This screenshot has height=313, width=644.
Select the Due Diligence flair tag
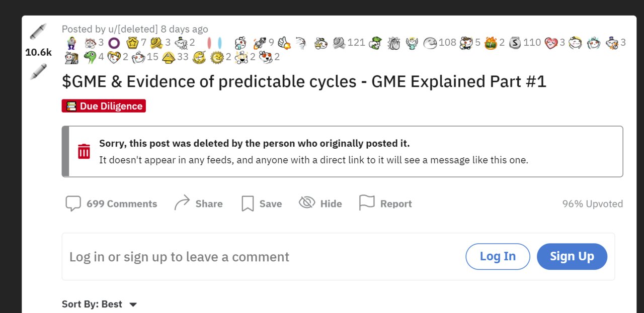click(104, 106)
